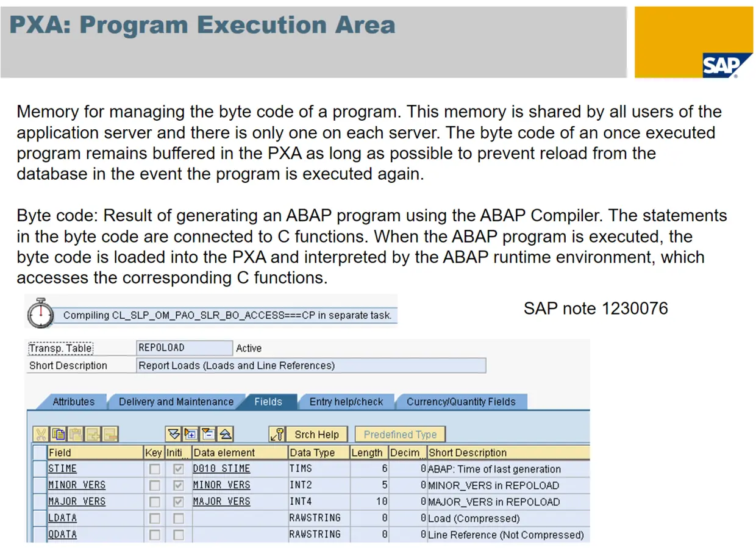
Task: Click the 'Transp. Table' label
Action: pyautogui.click(x=60, y=348)
